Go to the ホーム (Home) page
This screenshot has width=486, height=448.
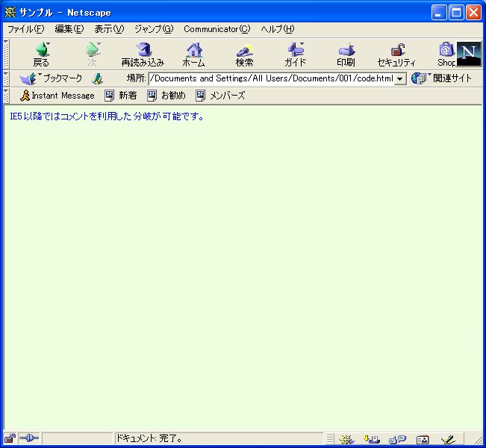pos(193,53)
